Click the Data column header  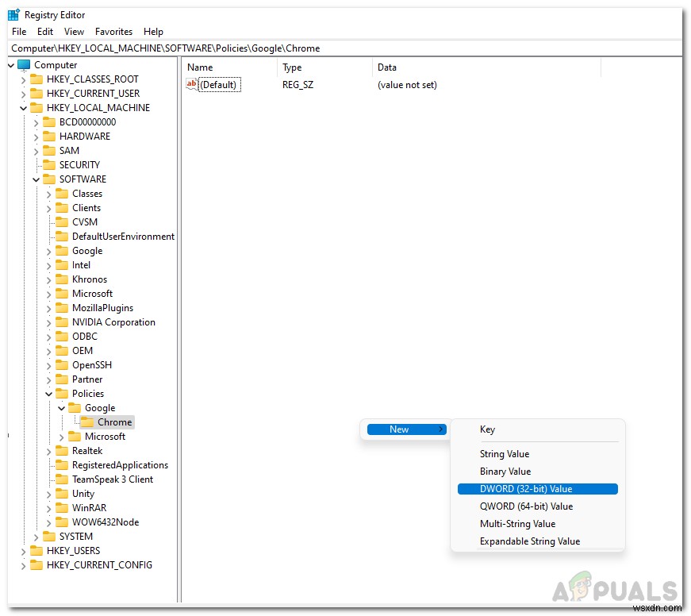click(386, 67)
